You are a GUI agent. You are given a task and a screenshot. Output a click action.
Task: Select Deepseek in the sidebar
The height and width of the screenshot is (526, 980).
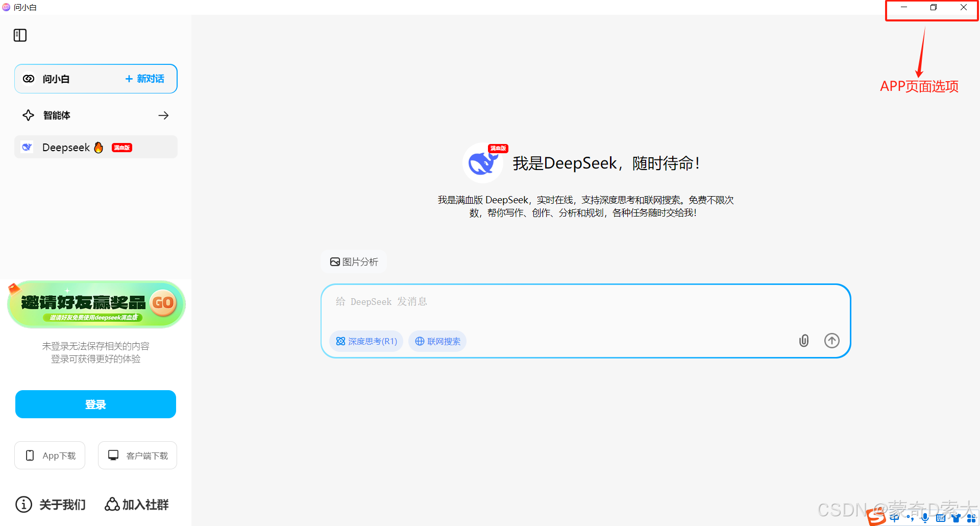click(x=96, y=147)
